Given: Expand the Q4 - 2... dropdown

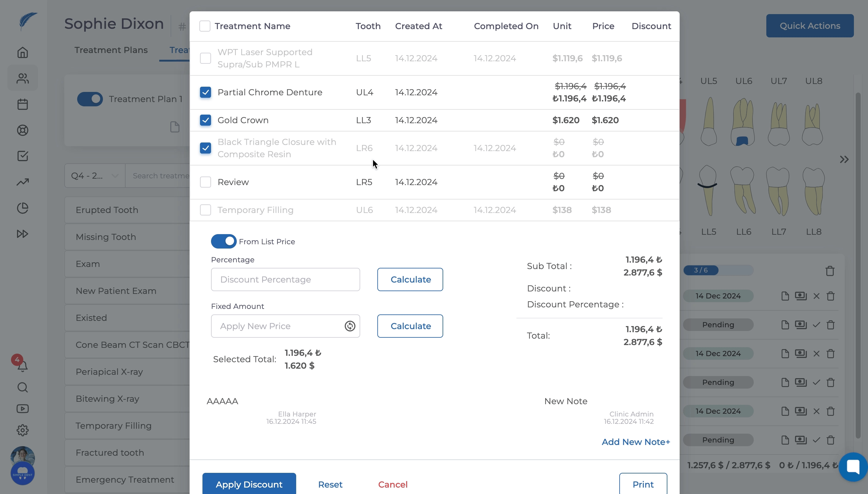Looking at the screenshot, I should [95, 176].
